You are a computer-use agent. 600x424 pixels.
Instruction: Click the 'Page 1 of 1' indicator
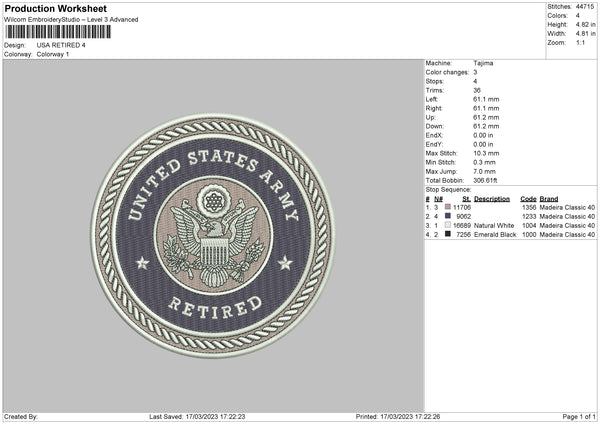point(579,417)
